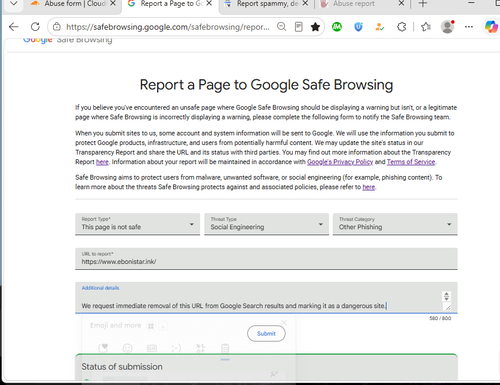Open the Favorites list icon
The height and width of the screenshot is (385, 500).
426,27
